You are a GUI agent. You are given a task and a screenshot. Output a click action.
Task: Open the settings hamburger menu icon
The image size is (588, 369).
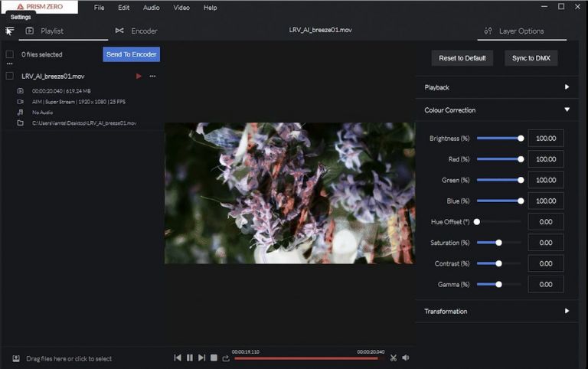[x=9, y=31]
